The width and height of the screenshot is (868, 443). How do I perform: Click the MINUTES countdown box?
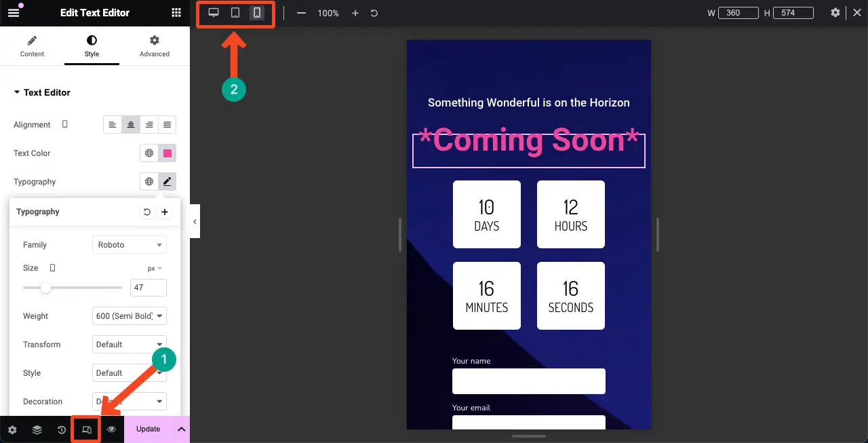487,296
